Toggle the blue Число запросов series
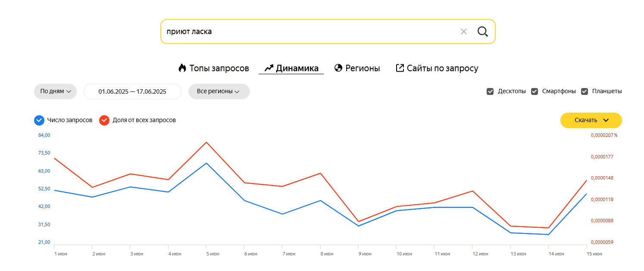644x271 pixels. (x=39, y=120)
